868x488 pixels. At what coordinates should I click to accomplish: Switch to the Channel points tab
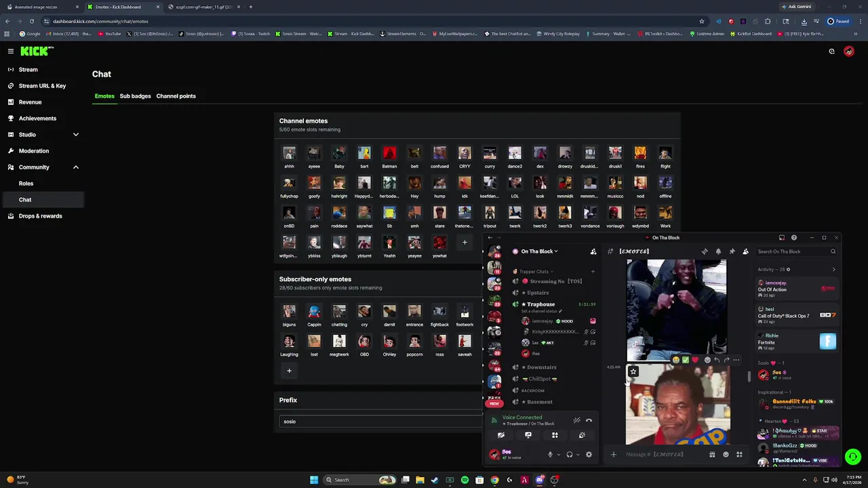pos(176,96)
